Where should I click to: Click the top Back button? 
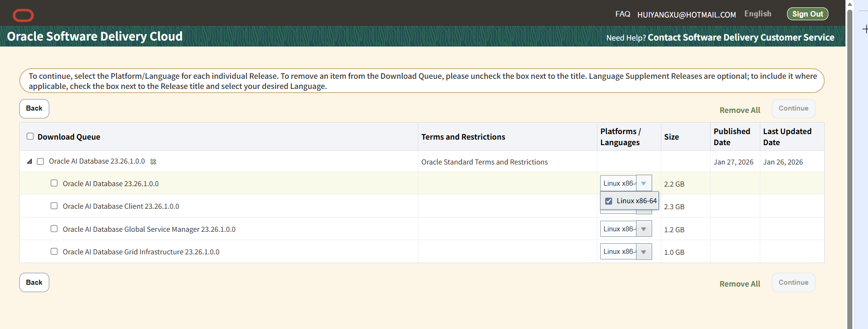coord(34,109)
